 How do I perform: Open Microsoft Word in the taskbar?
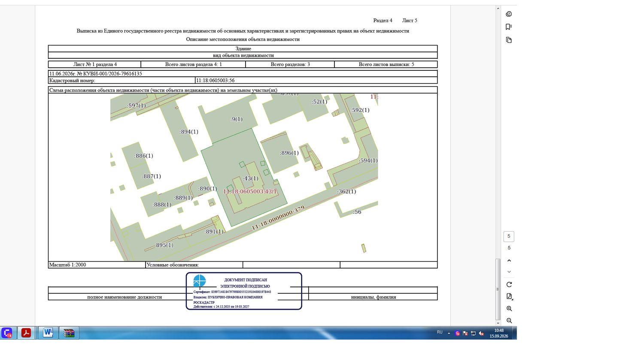click(48, 333)
